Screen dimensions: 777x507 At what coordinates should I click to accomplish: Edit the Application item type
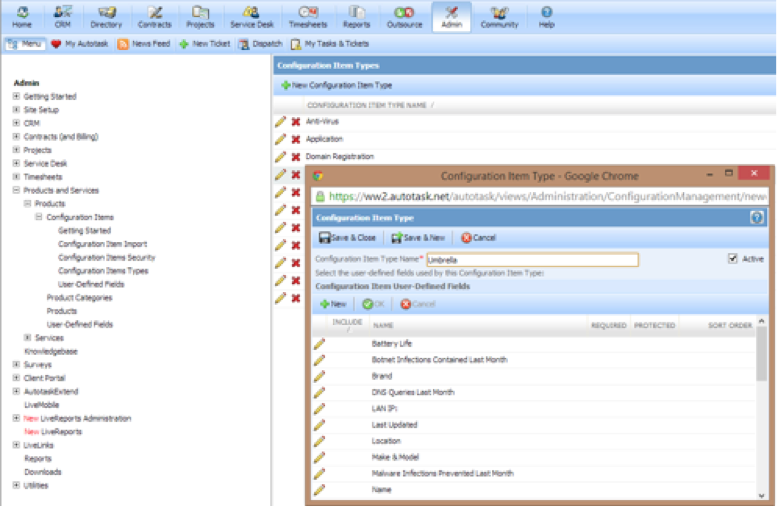pos(280,139)
